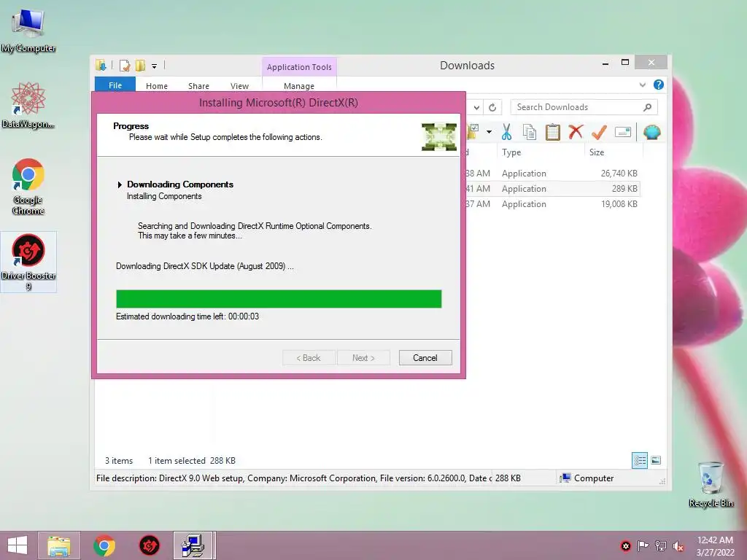The height and width of the screenshot is (560, 747).
Task: Cancel the DirectX installation
Action: click(425, 357)
